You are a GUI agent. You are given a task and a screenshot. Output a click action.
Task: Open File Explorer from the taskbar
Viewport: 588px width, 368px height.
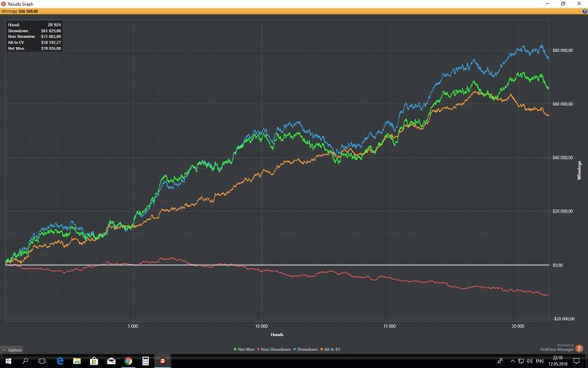click(x=77, y=361)
